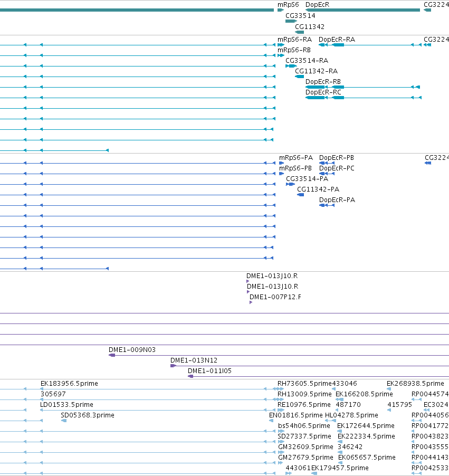Open EST LD01533.5prime label
This screenshot has height=476, width=449.
66,405
